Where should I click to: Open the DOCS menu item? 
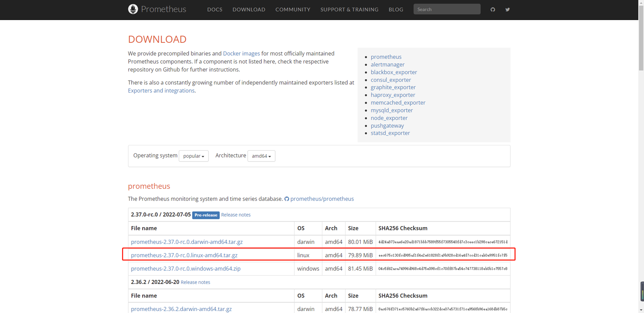(215, 10)
